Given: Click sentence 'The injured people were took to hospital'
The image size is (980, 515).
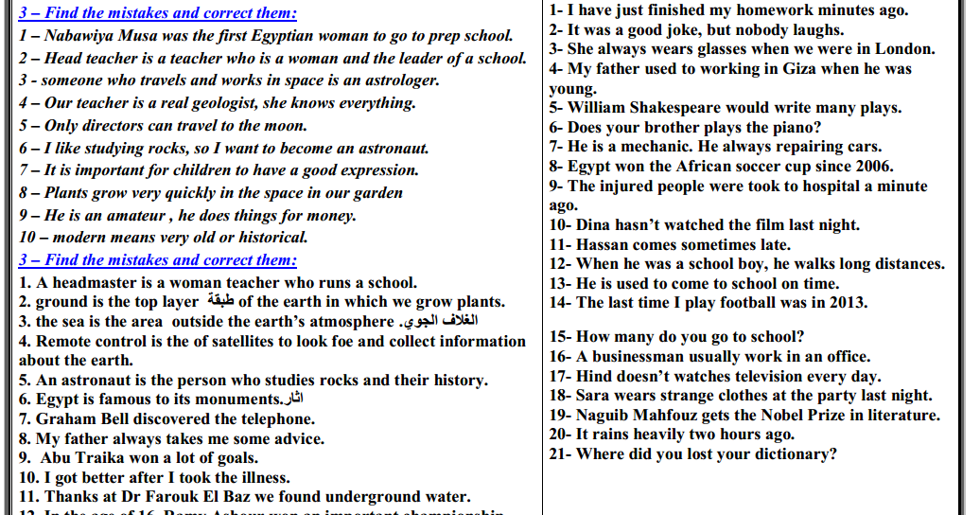Looking at the screenshot, I should pos(738,195).
